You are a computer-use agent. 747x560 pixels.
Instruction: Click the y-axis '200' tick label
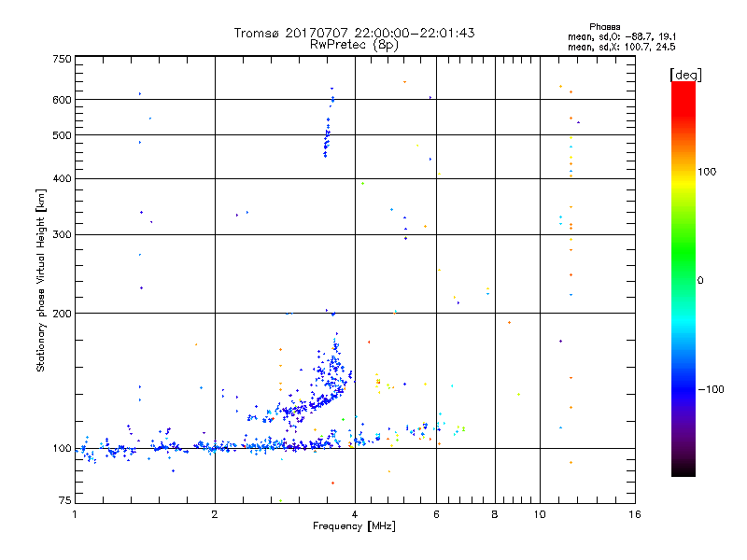pyautogui.click(x=62, y=314)
